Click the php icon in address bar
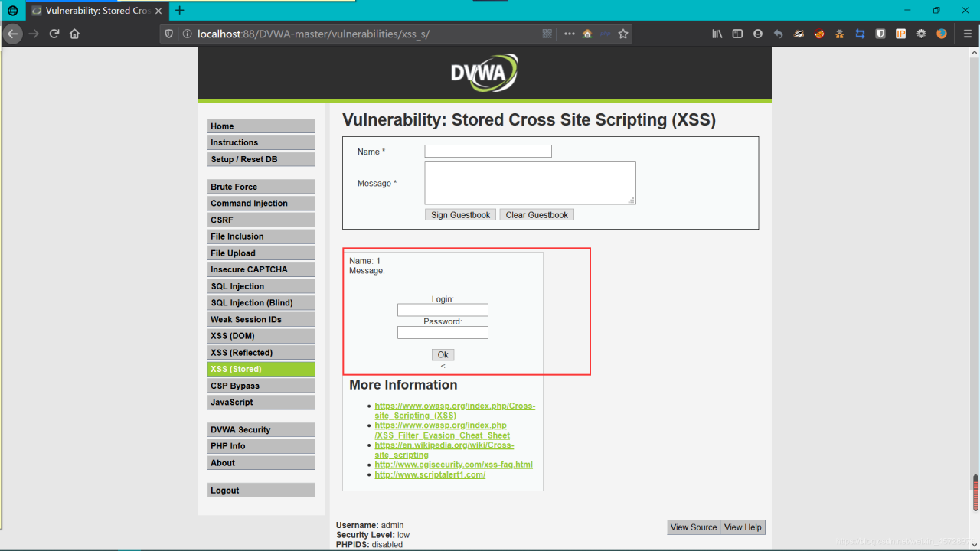Viewport: 980px width, 551px height. click(606, 34)
